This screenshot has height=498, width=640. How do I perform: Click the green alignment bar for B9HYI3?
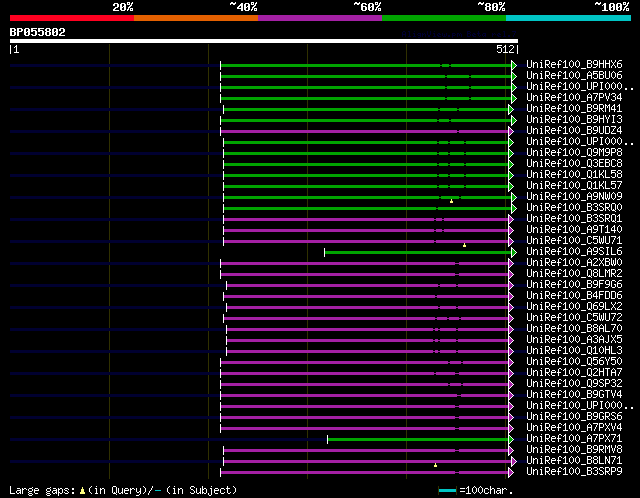coord(366,120)
